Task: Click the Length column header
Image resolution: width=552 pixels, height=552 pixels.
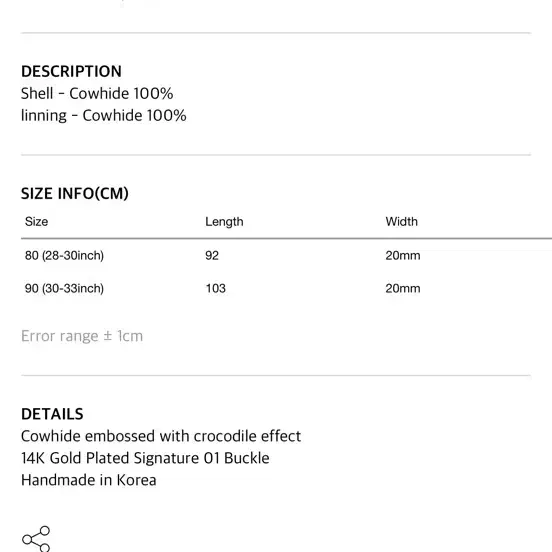Action: tap(224, 222)
